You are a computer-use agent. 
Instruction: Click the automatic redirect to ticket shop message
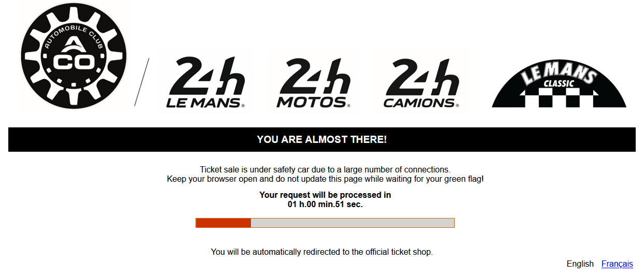tap(321, 252)
